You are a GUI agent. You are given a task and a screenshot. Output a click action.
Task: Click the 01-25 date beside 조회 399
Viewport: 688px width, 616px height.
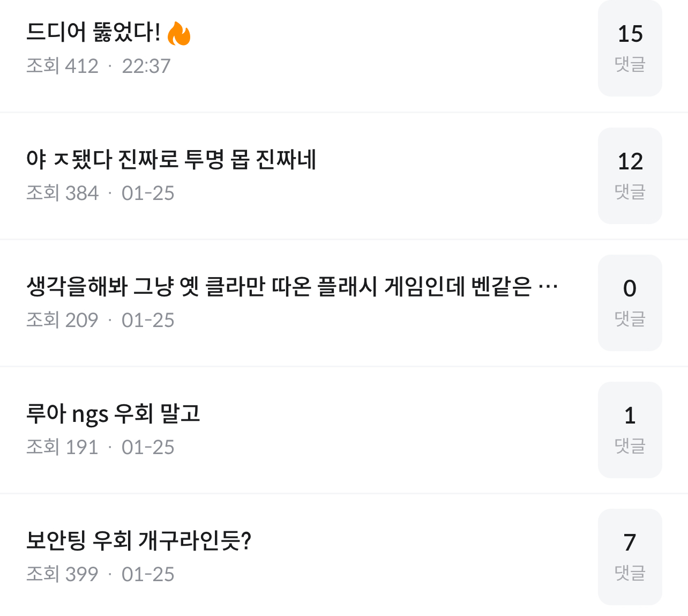tap(148, 574)
